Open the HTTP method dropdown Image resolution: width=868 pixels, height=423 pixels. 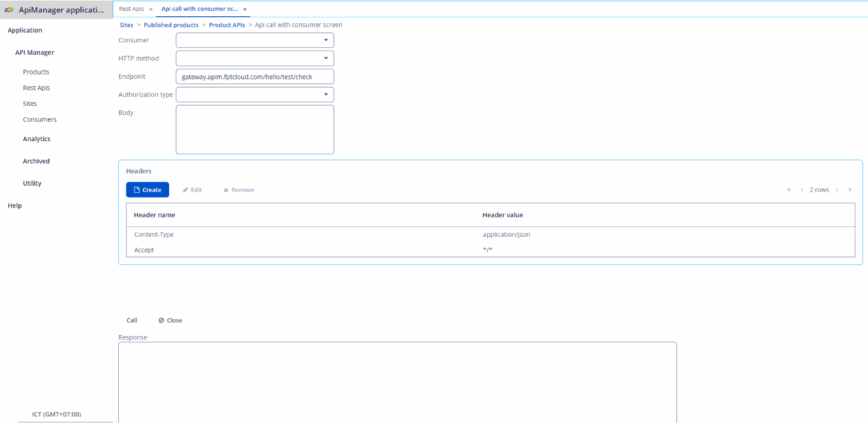(x=254, y=58)
